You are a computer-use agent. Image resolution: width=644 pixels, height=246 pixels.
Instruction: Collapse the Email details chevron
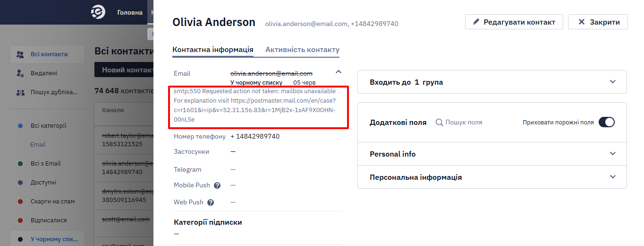pos(338,72)
